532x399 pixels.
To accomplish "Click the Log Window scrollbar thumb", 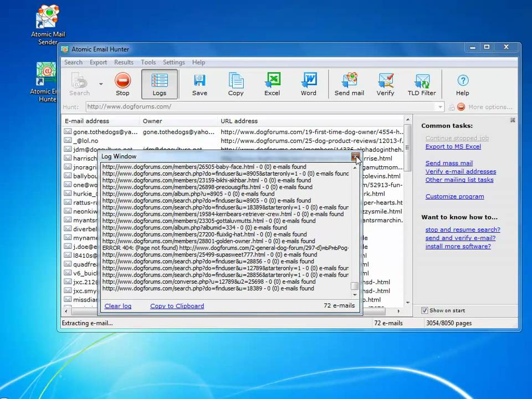I will point(355,286).
